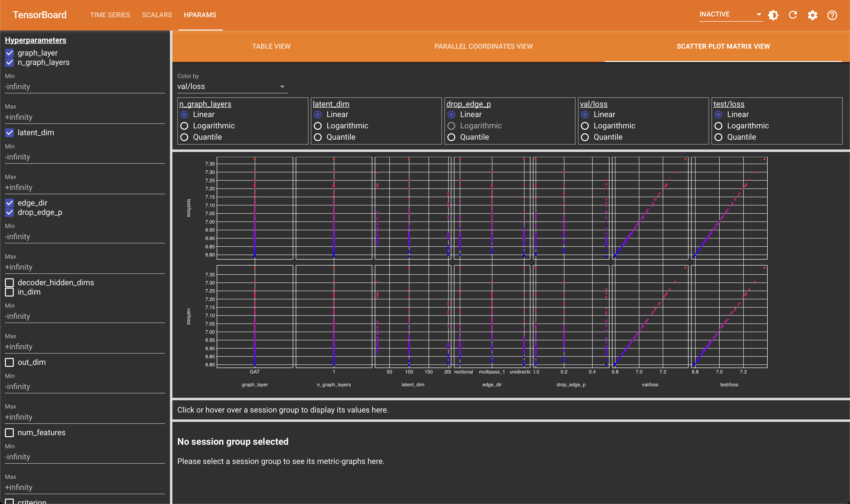Open Parallel Coordinates View tab
The height and width of the screenshot is (504, 850).
pyautogui.click(x=484, y=46)
